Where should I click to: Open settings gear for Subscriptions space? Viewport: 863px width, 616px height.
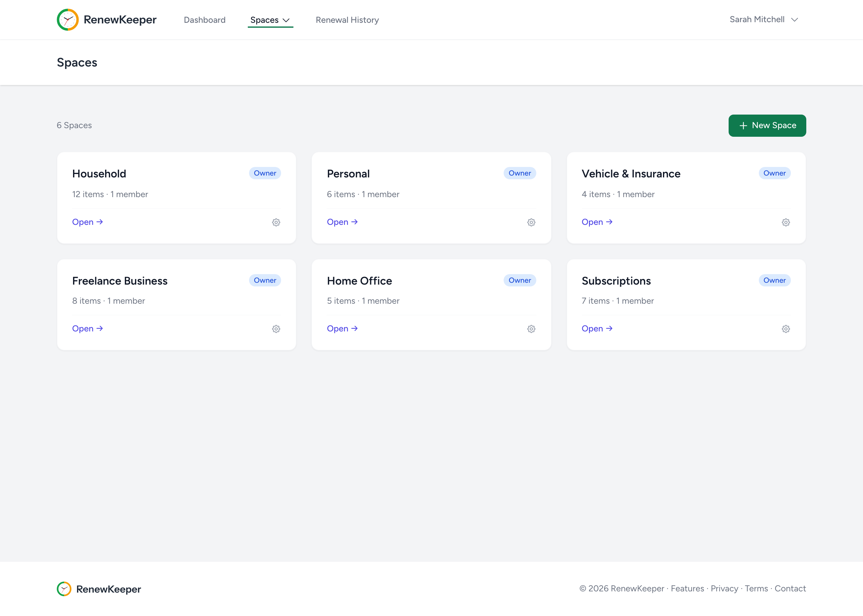tap(786, 329)
